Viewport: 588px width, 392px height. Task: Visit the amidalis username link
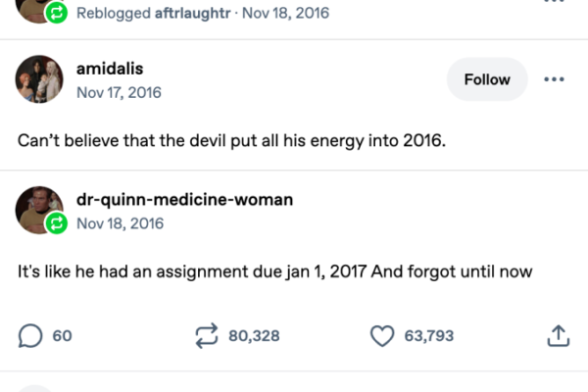click(x=109, y=69)
